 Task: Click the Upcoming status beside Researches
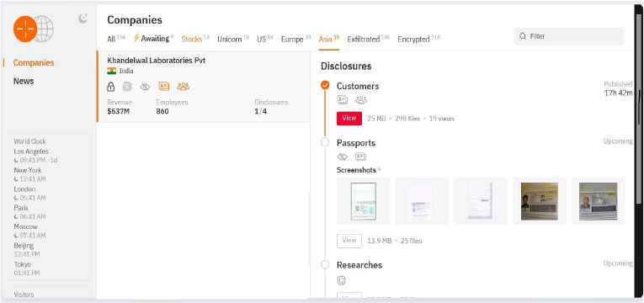[618, 263]
